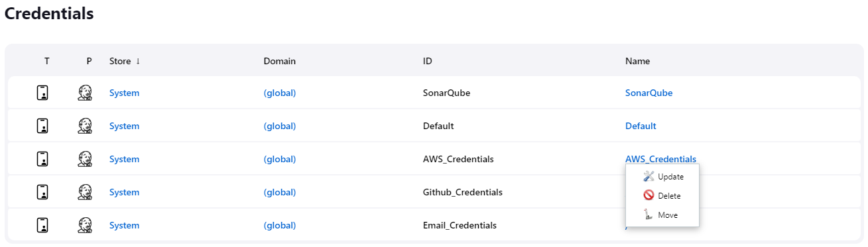Open the System store link in AWS_Credentials row

(x=124, y=159)
